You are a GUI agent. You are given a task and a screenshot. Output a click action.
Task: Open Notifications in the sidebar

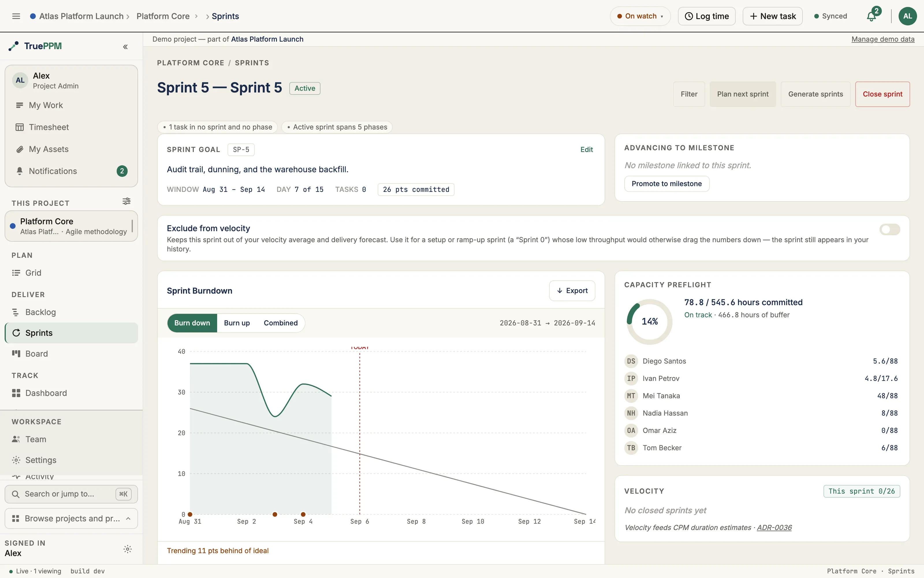click(71, 171)
